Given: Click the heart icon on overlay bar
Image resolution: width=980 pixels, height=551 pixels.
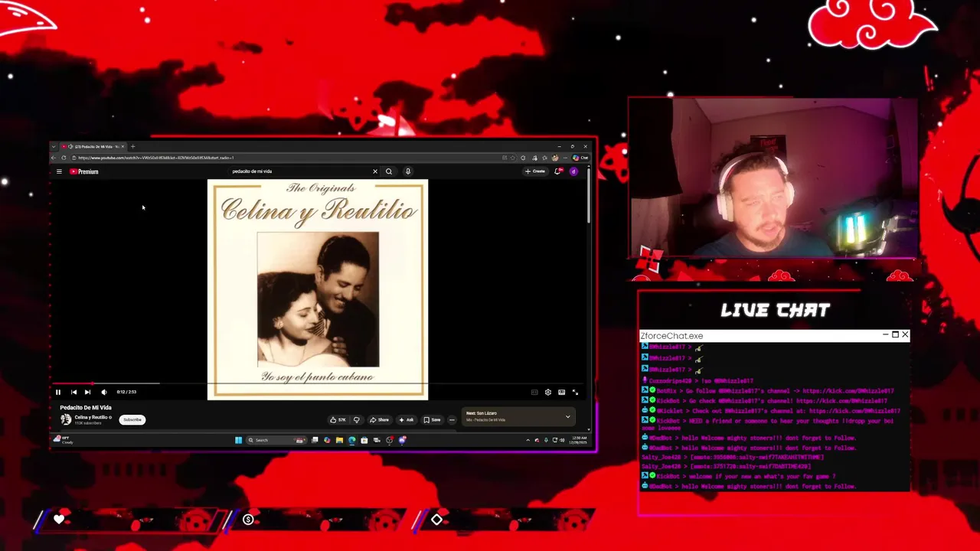Looking at the screenshot, I should pyautogui.click(x=59, y=520).
